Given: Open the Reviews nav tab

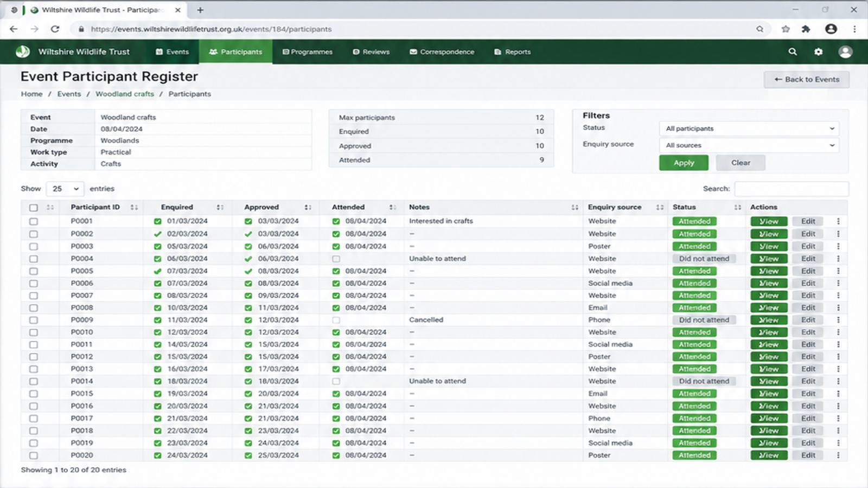Looking at the screenshot, I should point(372,52).
